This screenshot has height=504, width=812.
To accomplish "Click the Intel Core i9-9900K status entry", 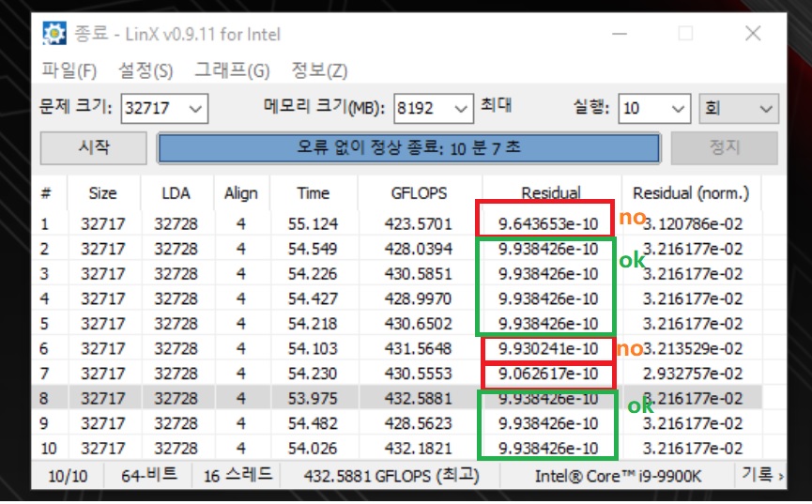I will coord(618,476).
